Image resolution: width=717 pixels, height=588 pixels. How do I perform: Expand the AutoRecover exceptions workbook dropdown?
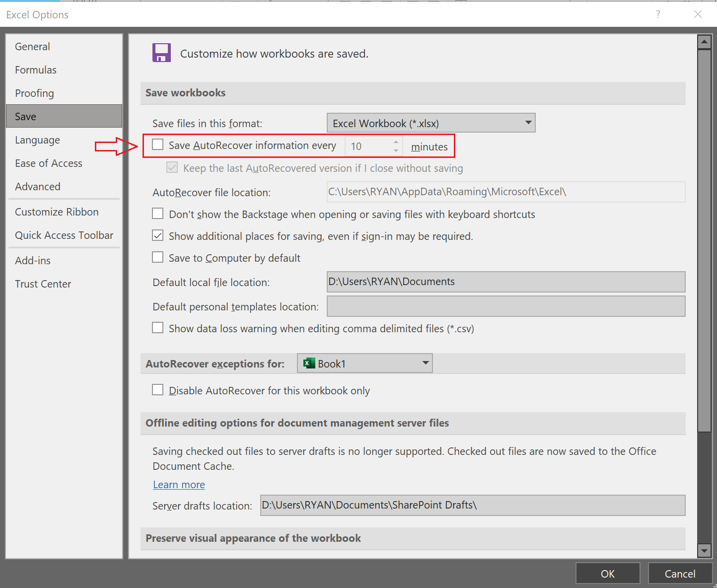click(365, 364)
